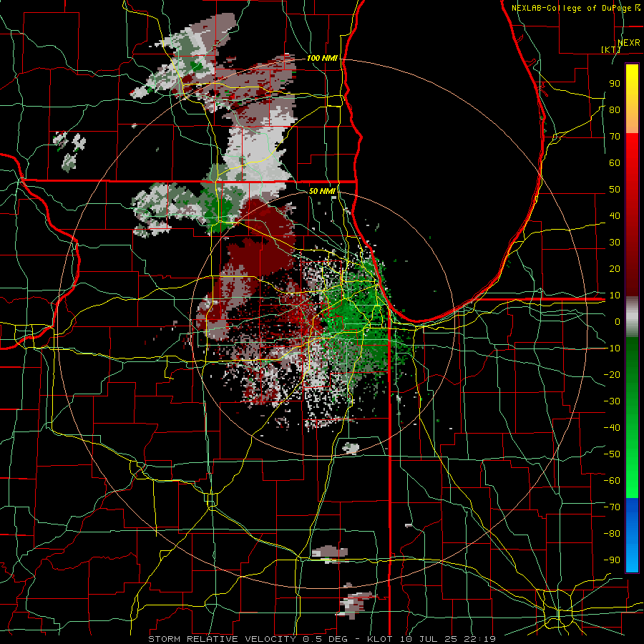Click the "60" value on velocity scale

point(615,162)
